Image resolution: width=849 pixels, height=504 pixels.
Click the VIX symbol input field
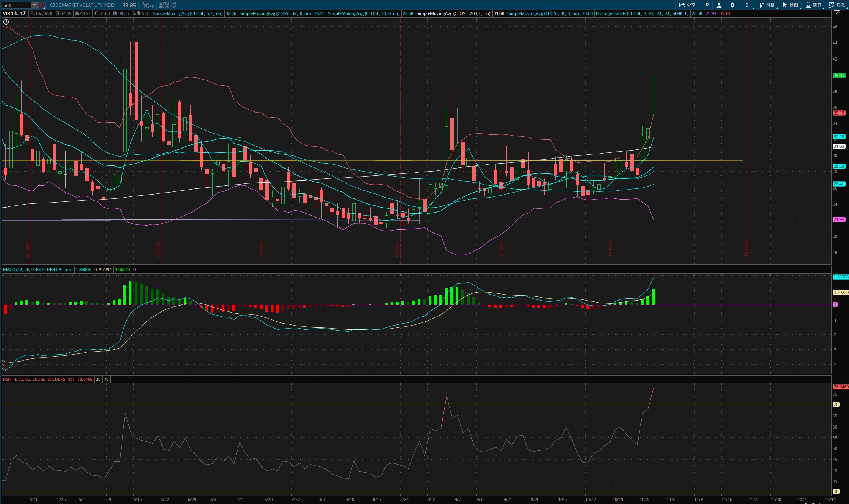pyautogui.click(x=17, y=5)
